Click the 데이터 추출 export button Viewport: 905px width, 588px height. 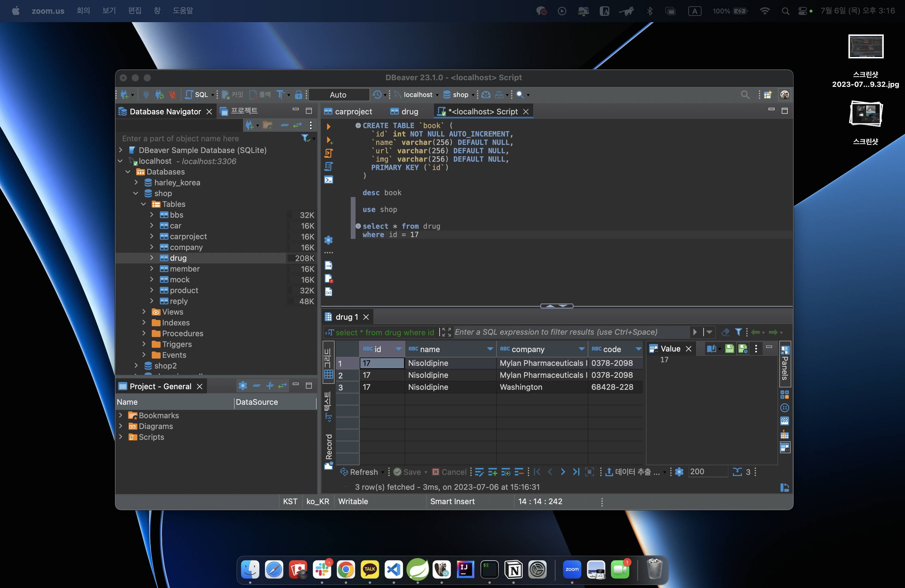click(633, 472)
